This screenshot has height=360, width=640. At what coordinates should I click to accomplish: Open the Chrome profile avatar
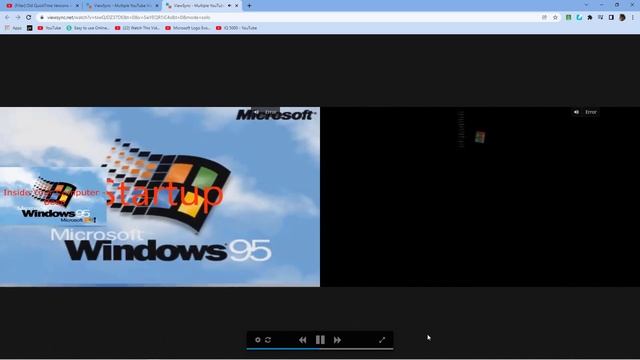click(622, 18)
